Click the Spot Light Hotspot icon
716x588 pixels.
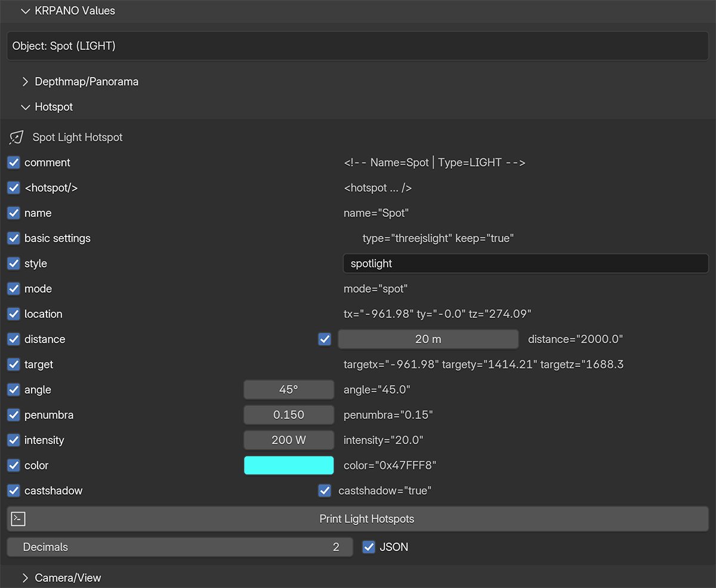[x=16, y=137]
